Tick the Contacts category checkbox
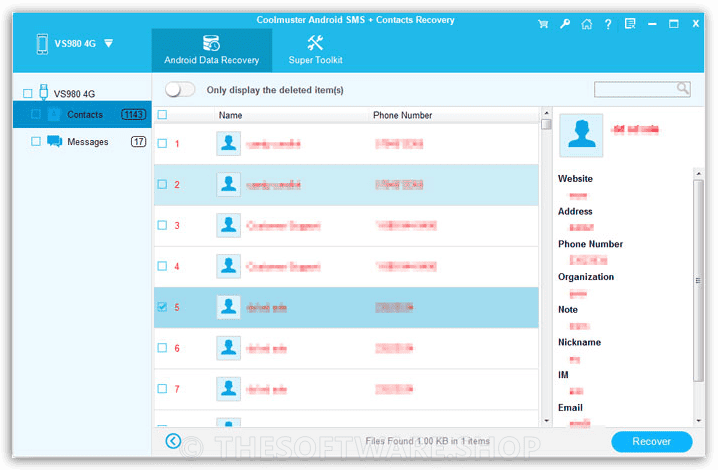Viewport: 718px width, 470px height. coord(36,114)
